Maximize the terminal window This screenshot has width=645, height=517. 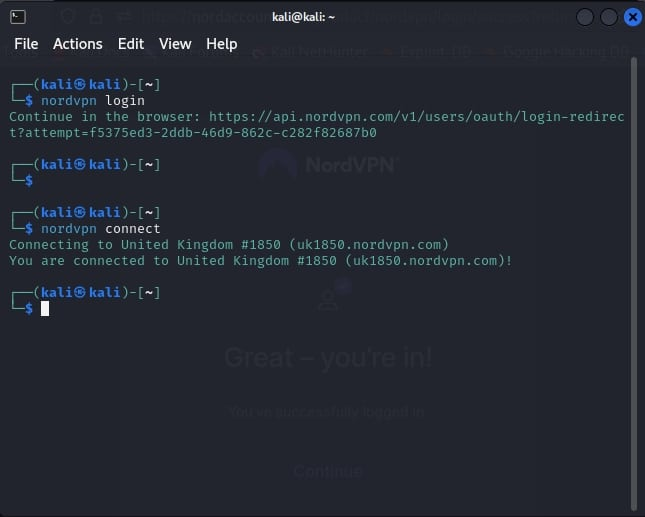[607, 16]
